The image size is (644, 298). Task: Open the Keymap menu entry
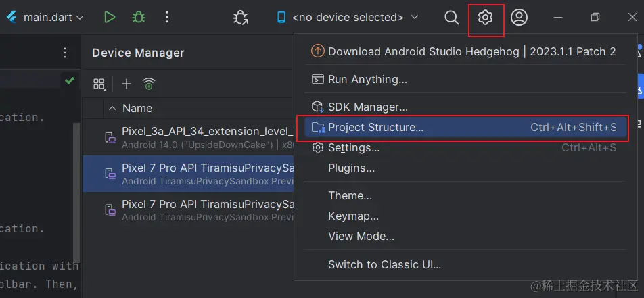tap(353, 216)
